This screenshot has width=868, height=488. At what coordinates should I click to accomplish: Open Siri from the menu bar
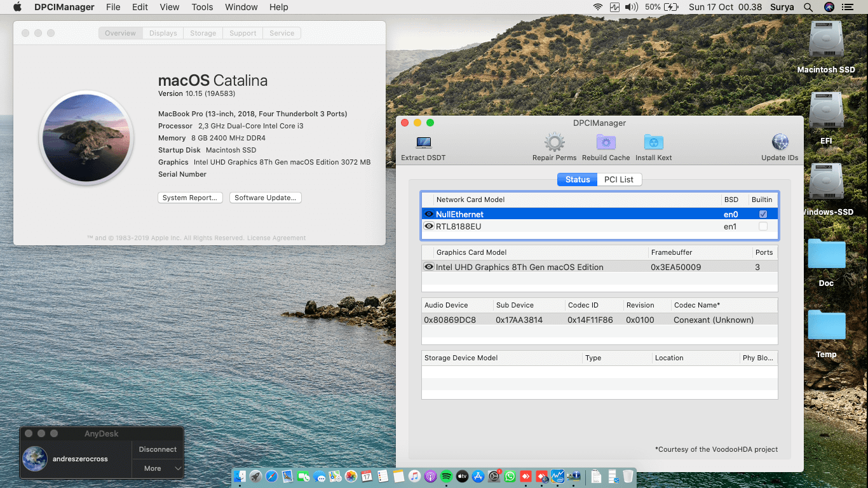click(829, 7)
